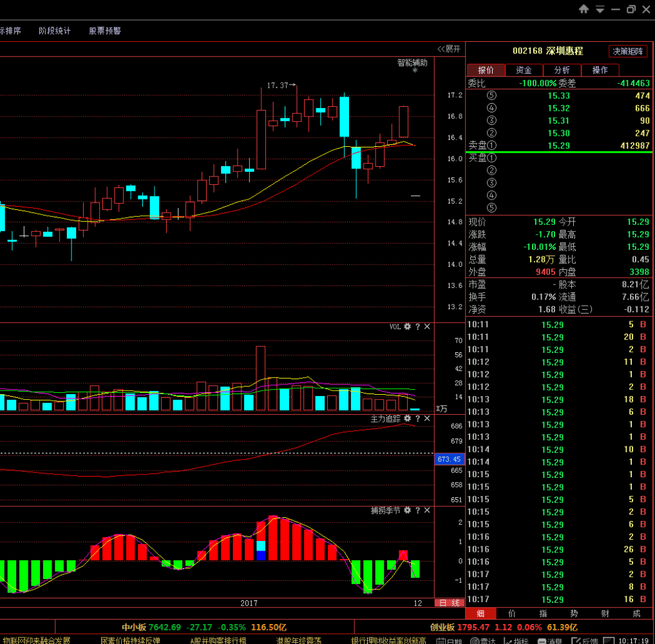Screen dimensions: 655x644
Task: Click 涨幅 value -10.01%
Action: coord(540,247)
